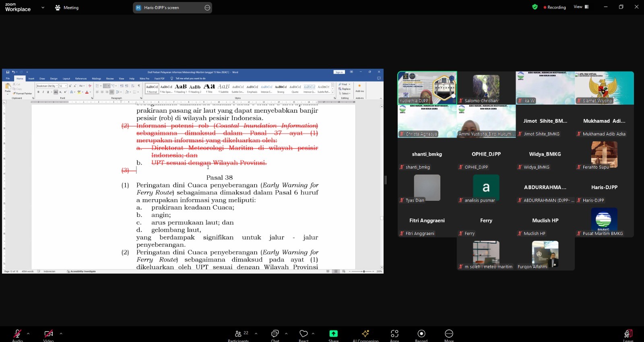Open the Apps panel
644x342 pixels.
point(394,334)
